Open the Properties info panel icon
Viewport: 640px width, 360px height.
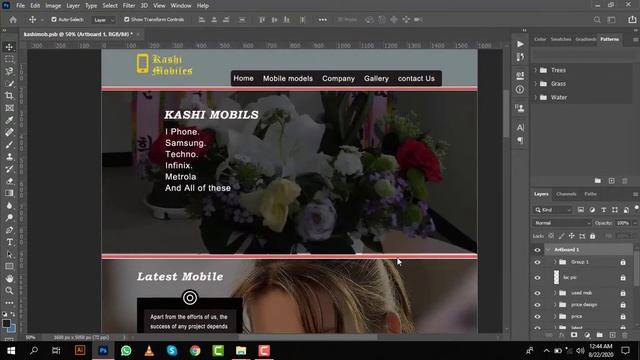tap(520, 89)
